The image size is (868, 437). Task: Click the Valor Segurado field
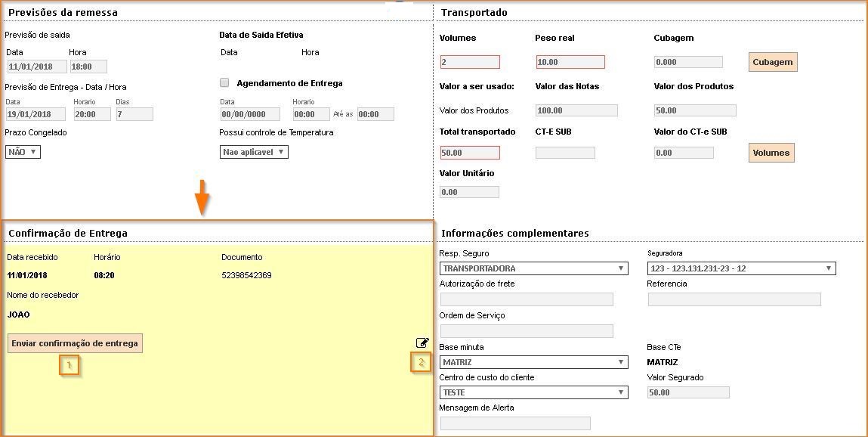[688, 392]
